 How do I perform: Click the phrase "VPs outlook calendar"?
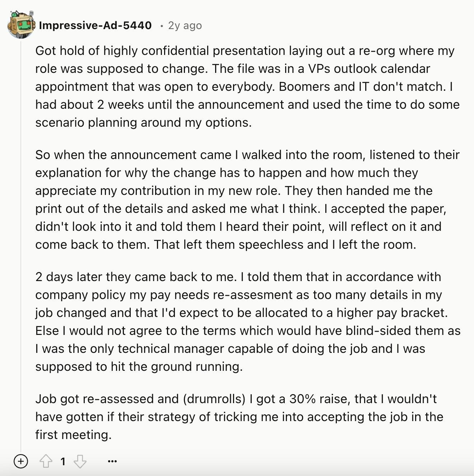pos(369,69)
